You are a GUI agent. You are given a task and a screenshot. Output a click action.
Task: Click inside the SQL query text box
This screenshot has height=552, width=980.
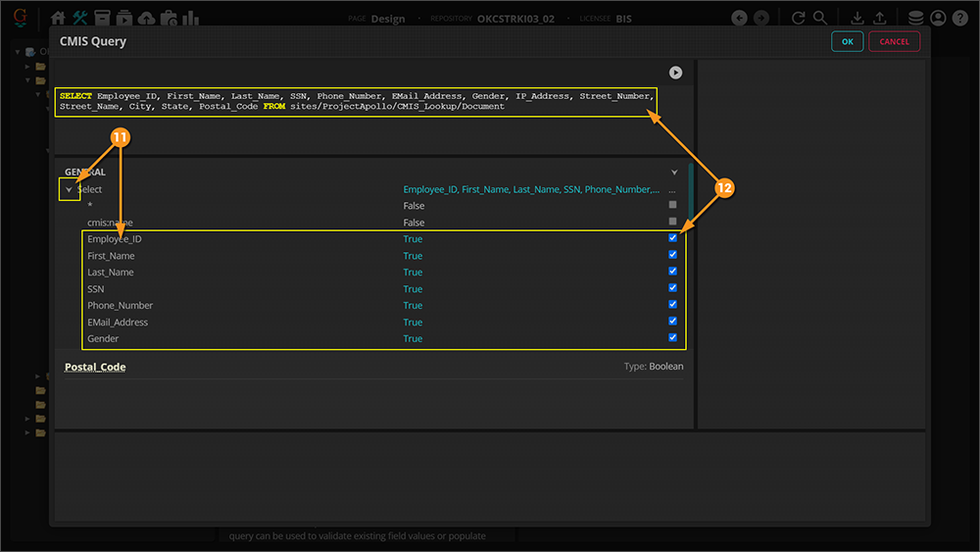pyautogui.click(x=355, y=101)
